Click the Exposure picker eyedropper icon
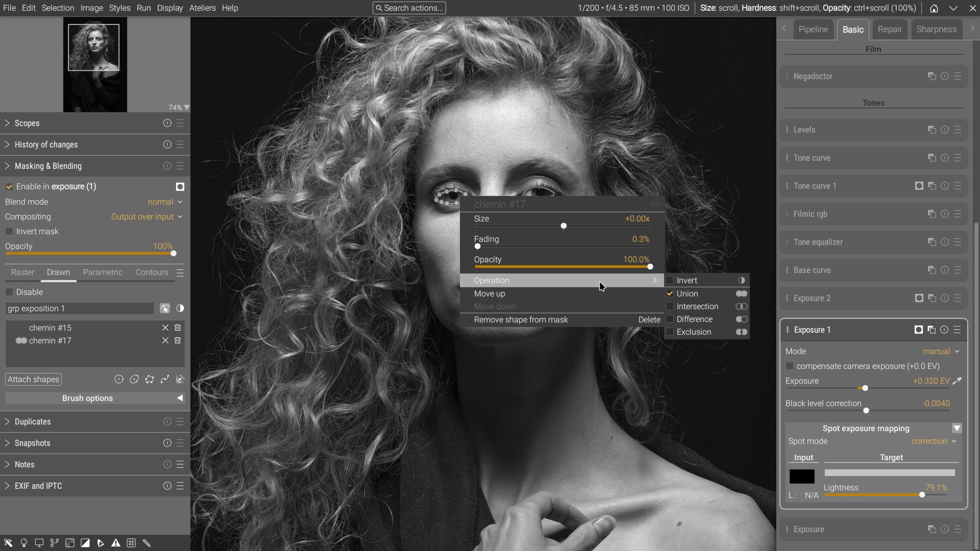The height and width of the screenshot is (551, 980). [957, 381]
